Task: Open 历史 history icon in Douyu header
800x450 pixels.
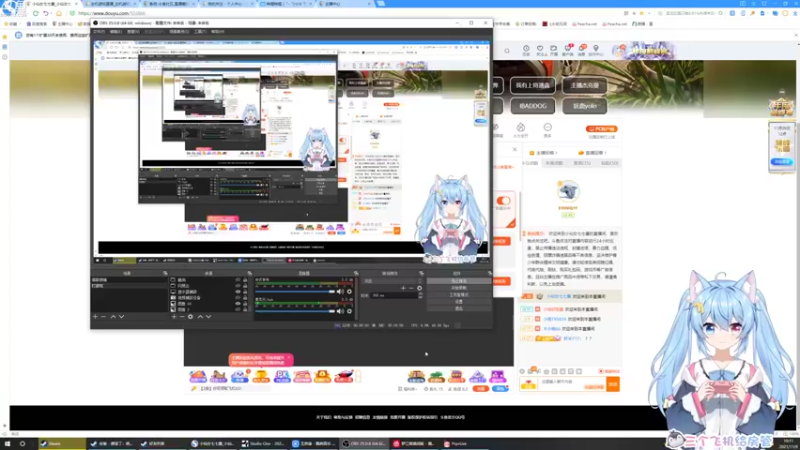Action: coord(526,50)
